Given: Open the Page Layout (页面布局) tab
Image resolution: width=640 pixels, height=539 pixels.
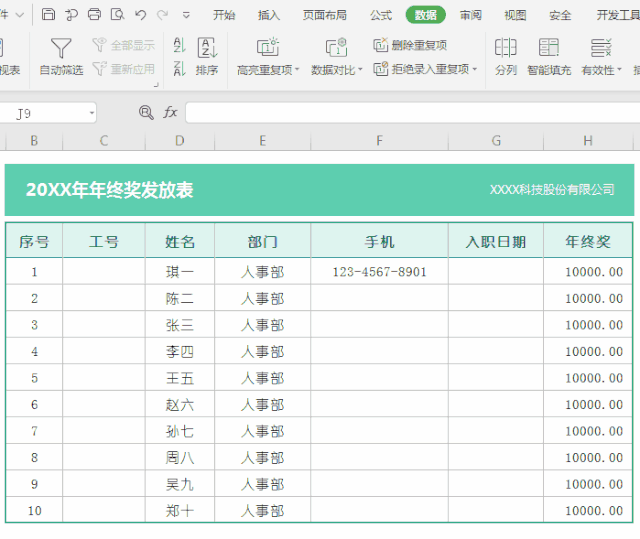Looking at the screenshot, I should tap(325, 15).
